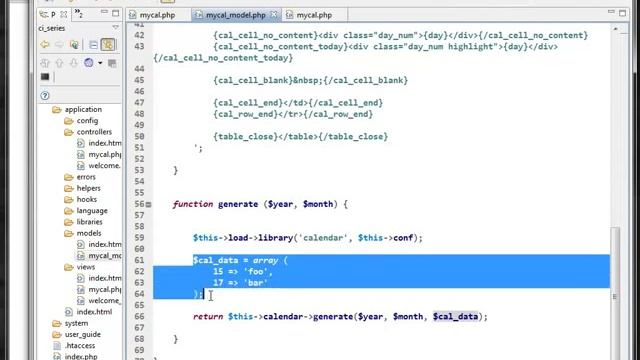Click "17 => 'bar'" on line 63
The height and width of the screenshot is (360, 640).
pyautogui.click(x=240, y=283)
